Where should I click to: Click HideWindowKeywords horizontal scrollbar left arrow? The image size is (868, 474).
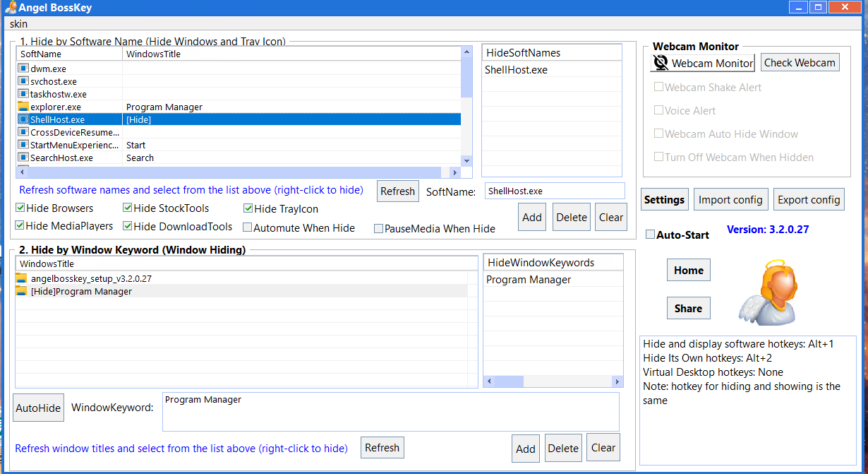[489, 381]
